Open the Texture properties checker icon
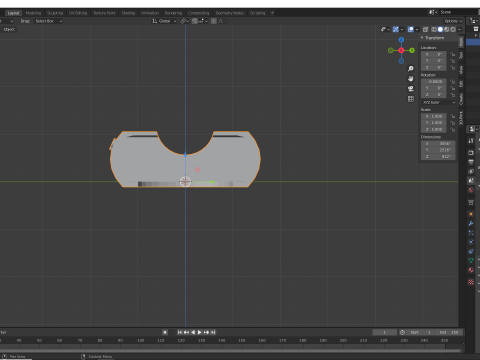The image size is (480, 360). click(x=471, y=282)
